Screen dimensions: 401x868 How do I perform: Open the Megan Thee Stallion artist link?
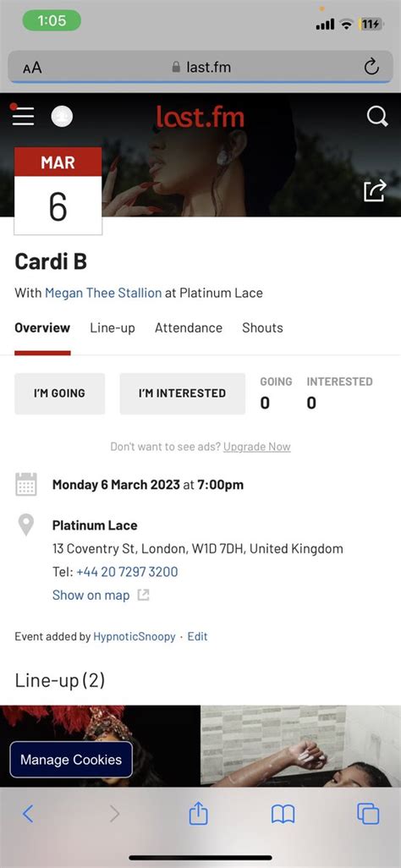click(x=103, y=293)
